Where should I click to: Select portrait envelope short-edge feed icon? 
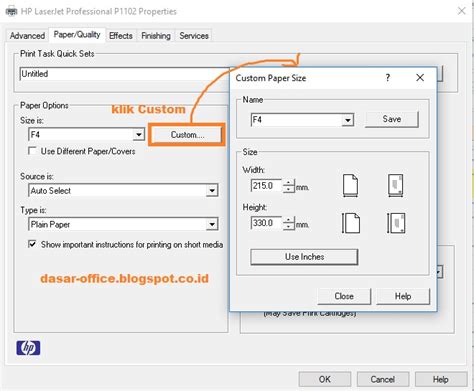click(x=396, y=185)
